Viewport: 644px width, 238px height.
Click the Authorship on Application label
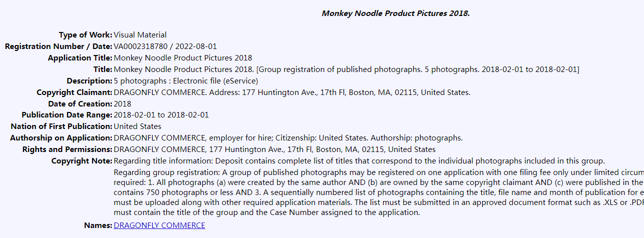pyautogui.click(x=61, y=138)
